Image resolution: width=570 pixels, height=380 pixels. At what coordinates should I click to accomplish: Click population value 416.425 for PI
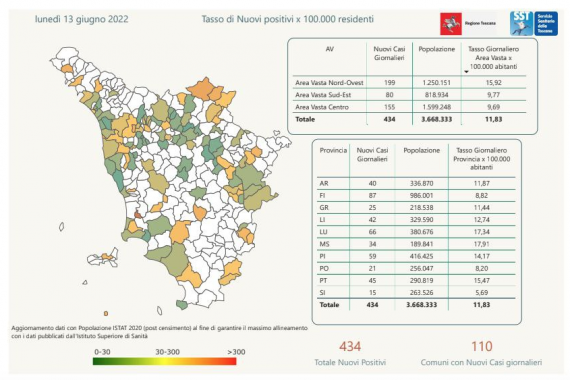tap(421, 256)
